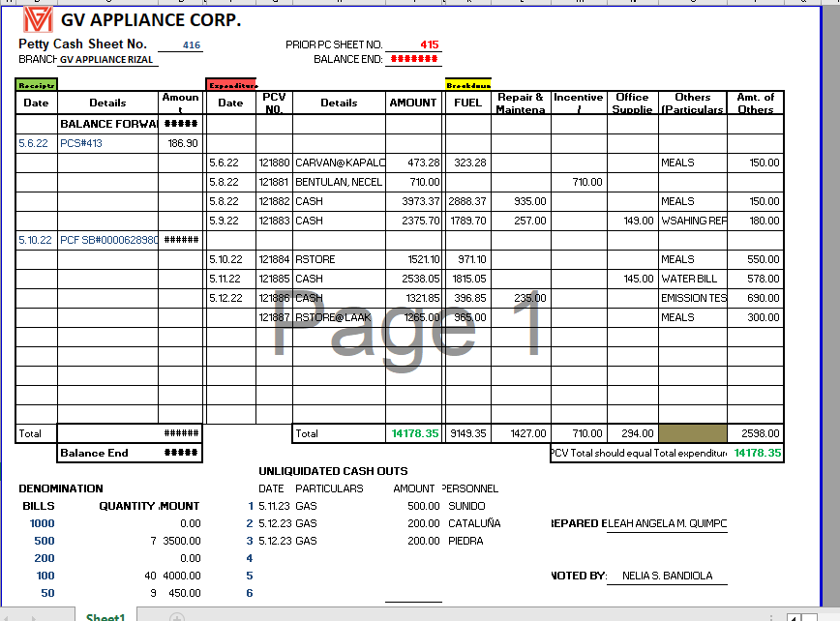Select the PCS#413 receipt details cell
840x621 pixels.
(x=108, y=143)
